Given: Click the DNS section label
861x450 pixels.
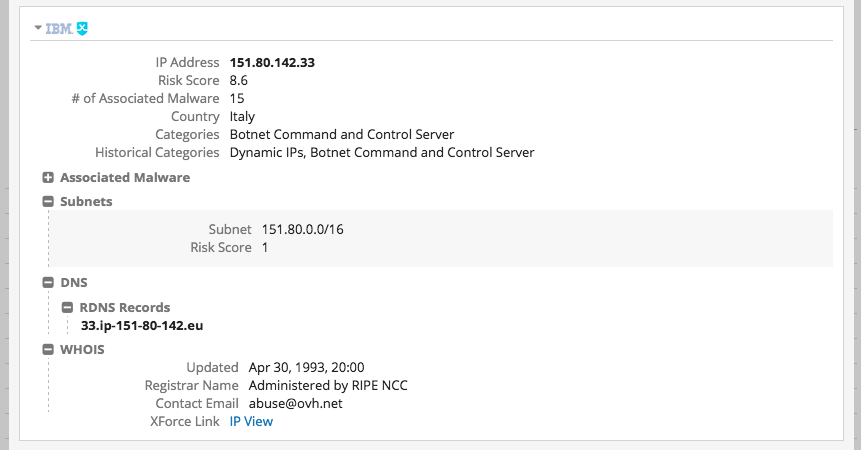Looking at the screenshot, I should [x=74, y=283].
